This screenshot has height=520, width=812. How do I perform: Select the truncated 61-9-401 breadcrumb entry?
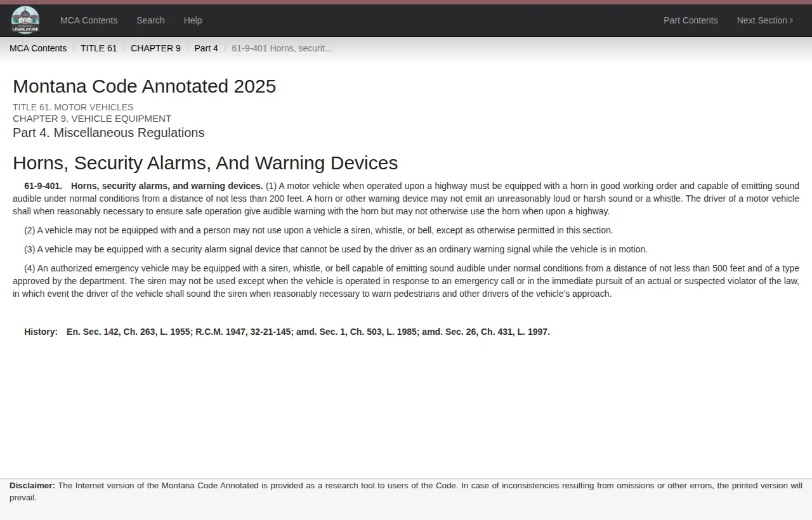click(x=282, y=48)
